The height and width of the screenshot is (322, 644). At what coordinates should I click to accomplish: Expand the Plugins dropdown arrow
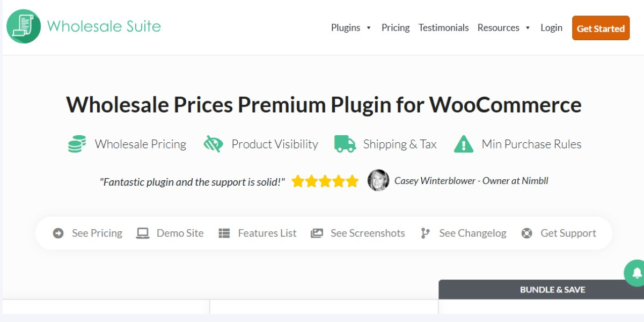(369, 28)
